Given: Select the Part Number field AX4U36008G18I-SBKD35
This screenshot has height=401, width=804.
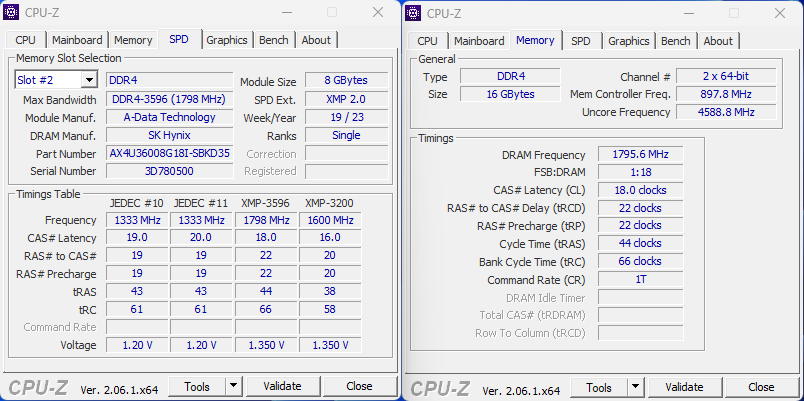Looking at the screenshot, I should [169, 153].
